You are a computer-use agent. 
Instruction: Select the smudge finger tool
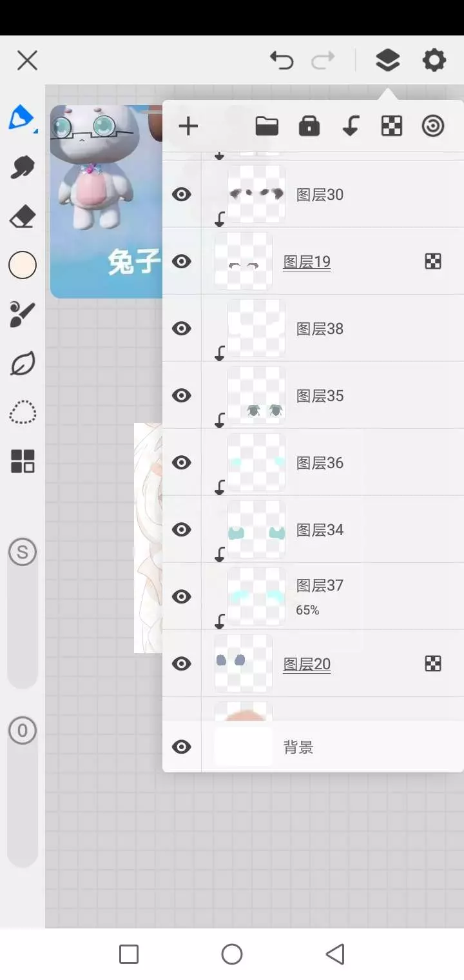point(23,167)
